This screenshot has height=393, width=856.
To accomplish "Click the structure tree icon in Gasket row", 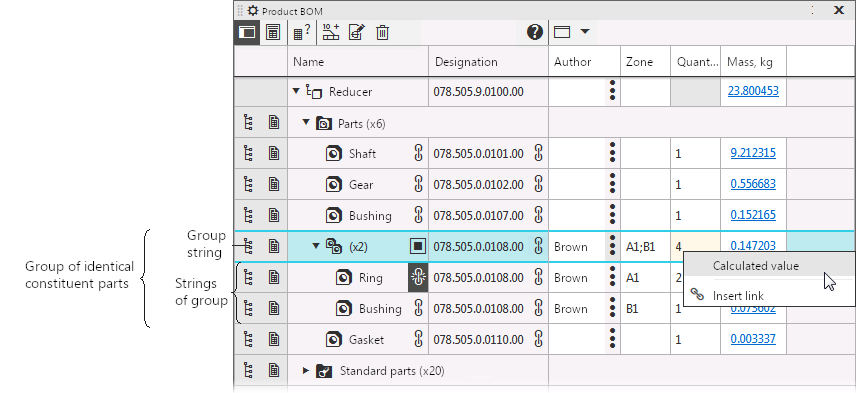I will [x=248, y=340].
